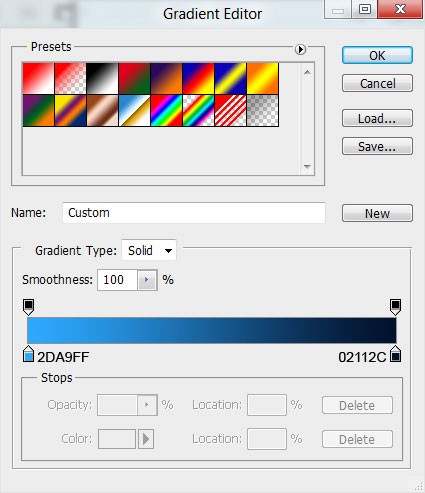Pick the orange yellow orange preset
425x493 pixels.
pos(263,79)
